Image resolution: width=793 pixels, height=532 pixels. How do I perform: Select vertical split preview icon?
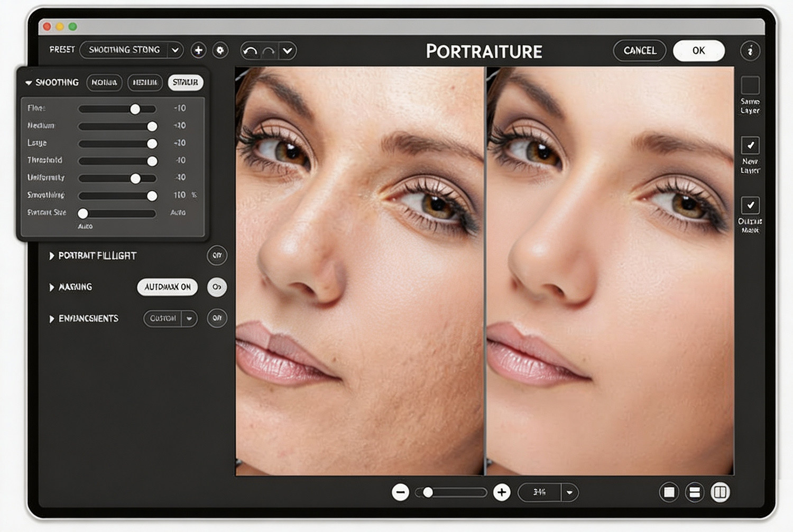pyautogui.click(x=720, y=492)
